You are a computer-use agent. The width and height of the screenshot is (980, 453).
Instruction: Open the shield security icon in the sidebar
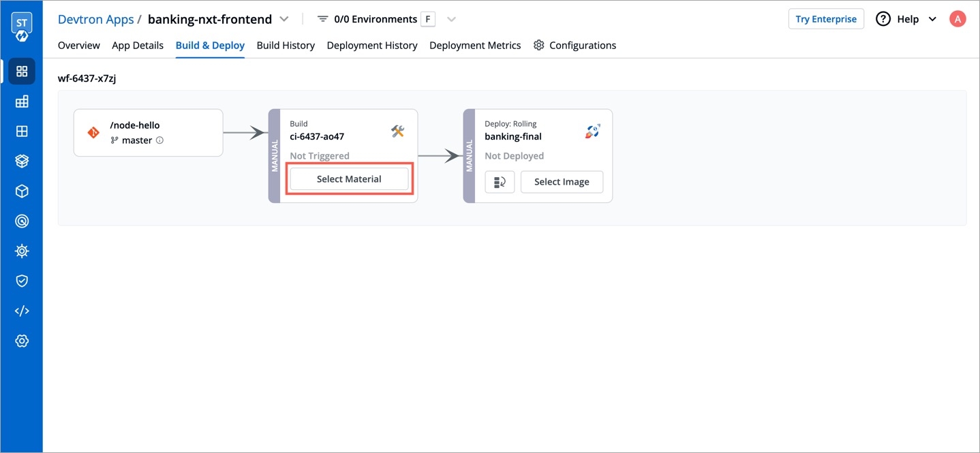pyautogui.click(x=22, y=281)
